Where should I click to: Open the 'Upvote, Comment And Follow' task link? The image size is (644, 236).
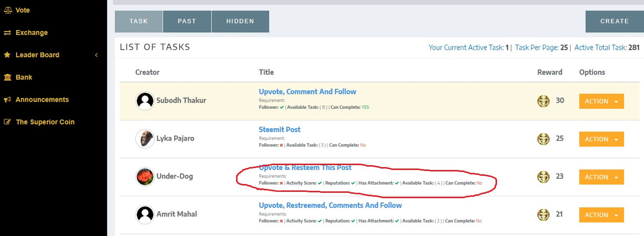tap(307, 92)
